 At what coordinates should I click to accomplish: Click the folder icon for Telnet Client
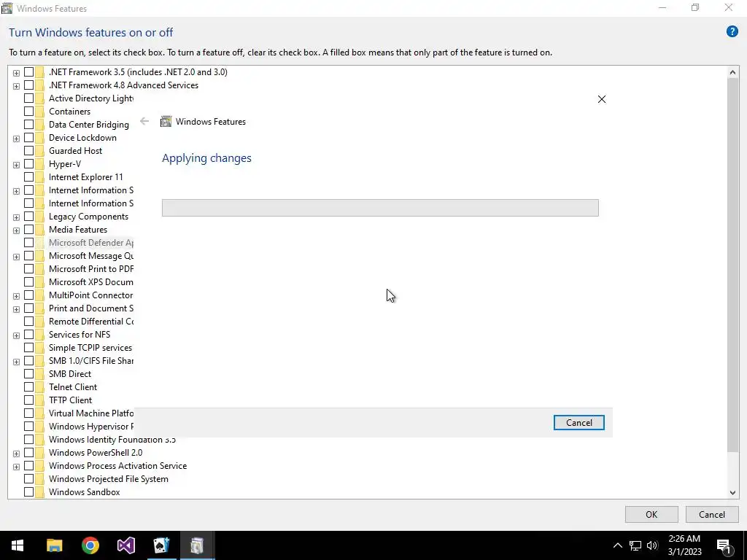pyautogui.click(x=40, y=387)
